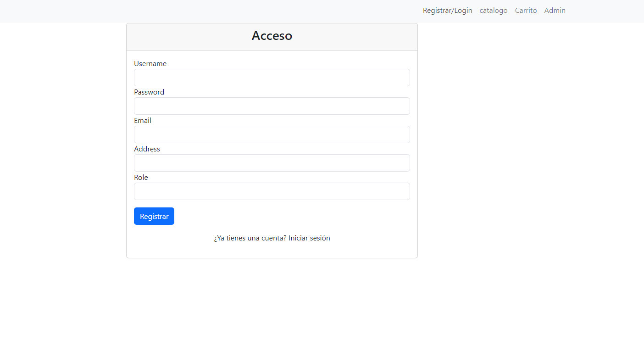Click the Role input field
Viewport: 644px width, 346px height.
pyautogui.click(x=272, y=191)
